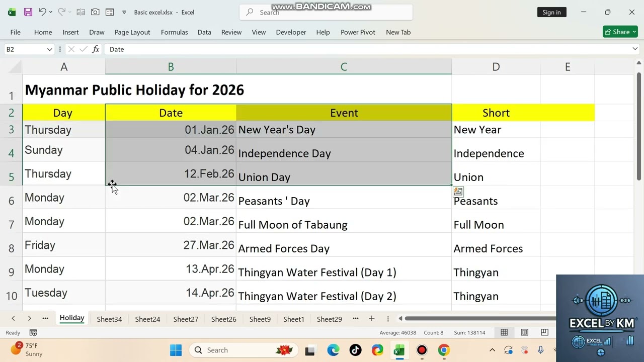The image size is (644, 362).
Task: Switch to Sheet27 tab
Action: click(x=186, y=319)
